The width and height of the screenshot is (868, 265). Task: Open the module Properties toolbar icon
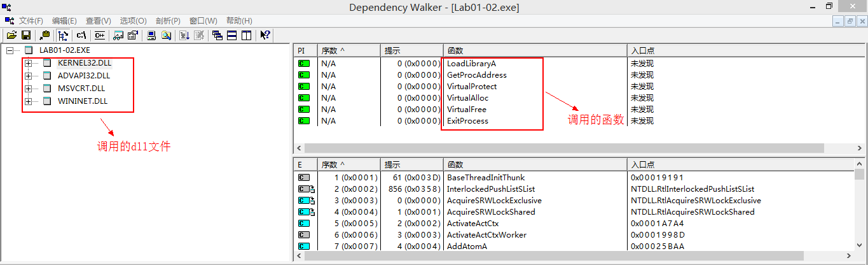tap(133, 35)
